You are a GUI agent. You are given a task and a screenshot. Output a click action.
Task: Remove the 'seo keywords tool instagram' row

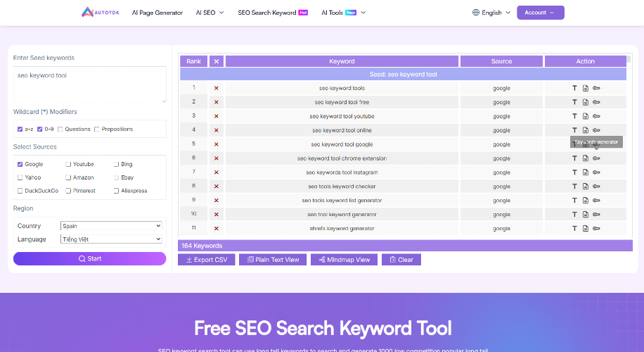pos(216,172)
